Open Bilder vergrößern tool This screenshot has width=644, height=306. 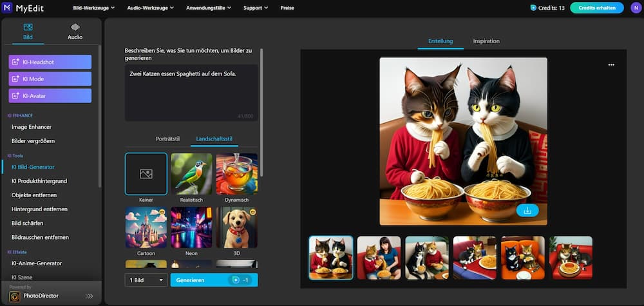33,141
